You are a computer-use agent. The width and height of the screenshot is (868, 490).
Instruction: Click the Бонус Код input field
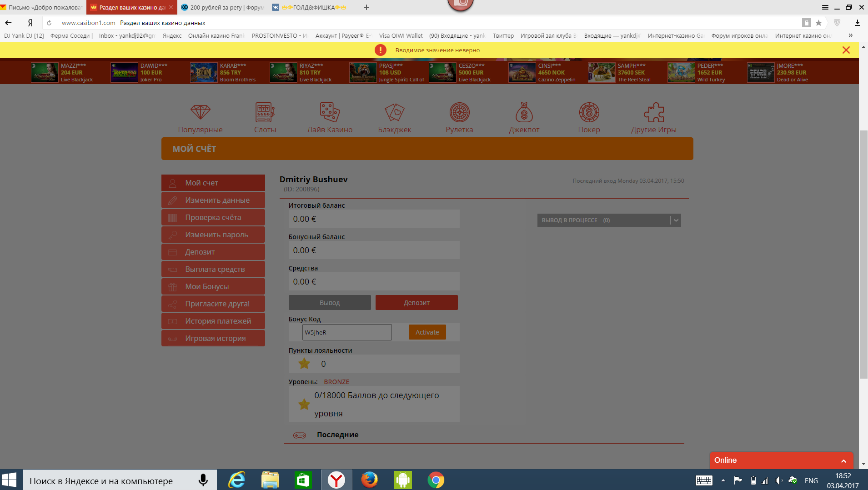[x=347, y=332]
